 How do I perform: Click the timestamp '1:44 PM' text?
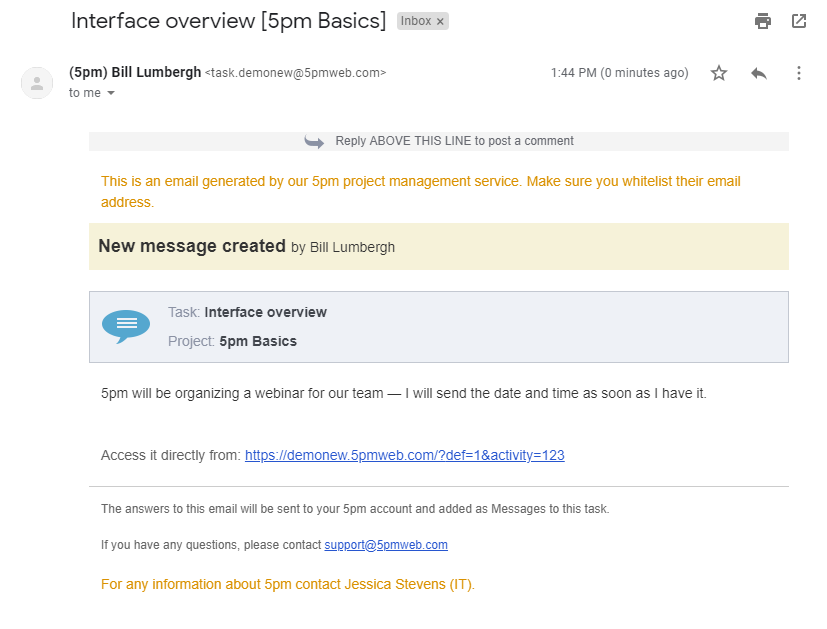572,72
